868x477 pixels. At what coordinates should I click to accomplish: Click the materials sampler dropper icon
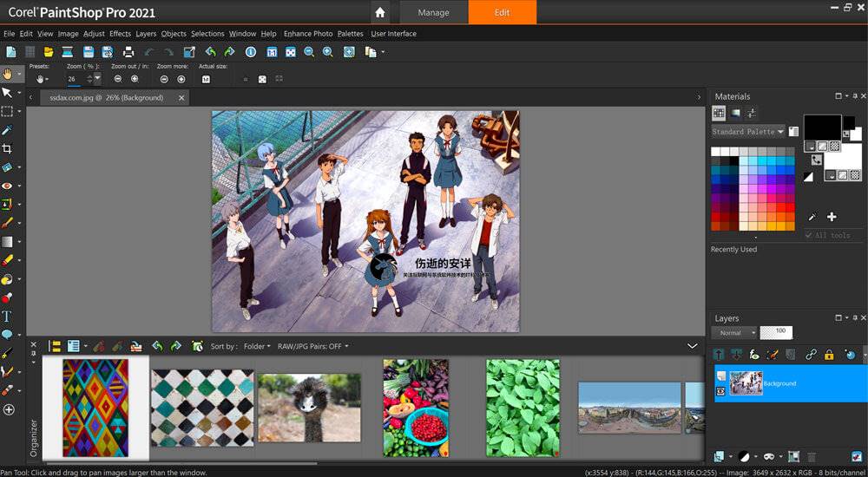812,217
